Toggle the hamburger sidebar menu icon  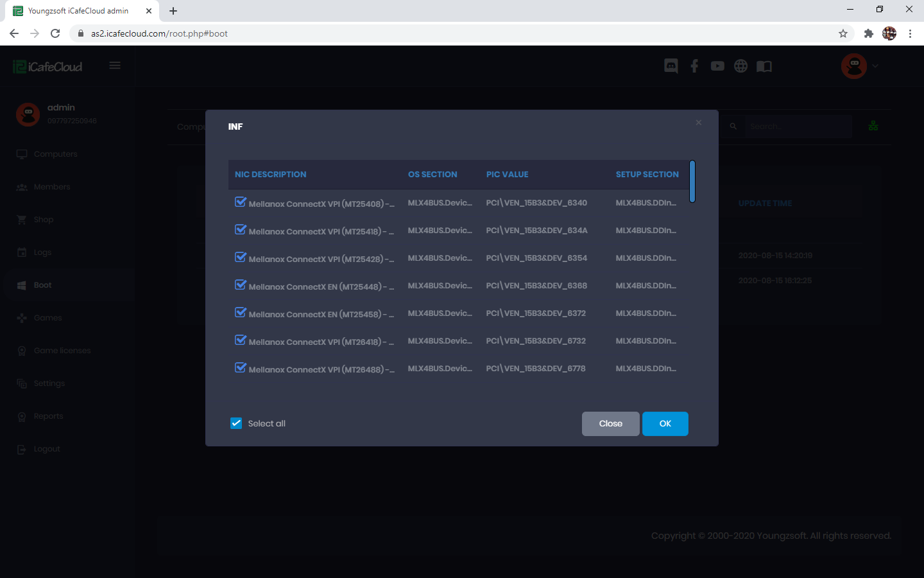[x=115, y=66]
